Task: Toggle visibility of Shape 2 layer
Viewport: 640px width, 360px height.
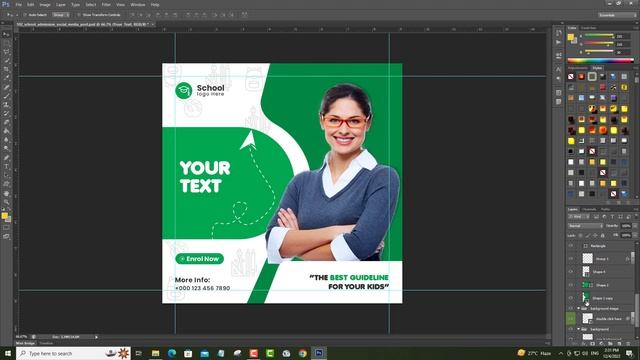Action: click(x=571, y=285)
